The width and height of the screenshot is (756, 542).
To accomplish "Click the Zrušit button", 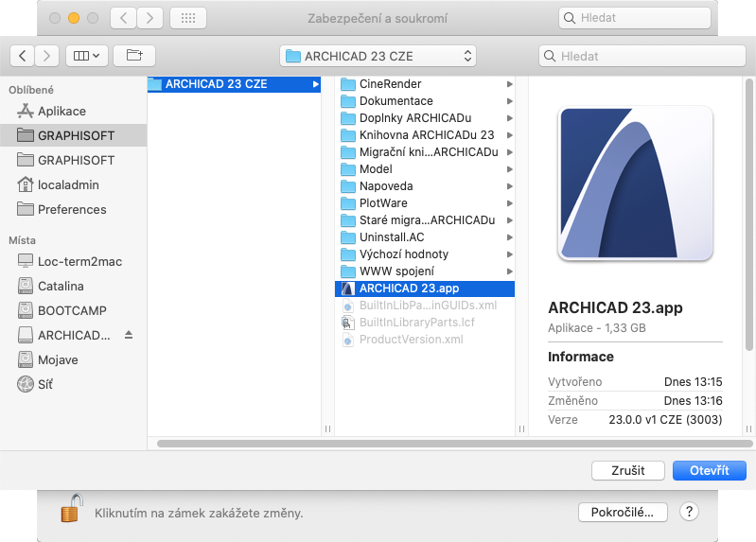I will coord(627,471).
